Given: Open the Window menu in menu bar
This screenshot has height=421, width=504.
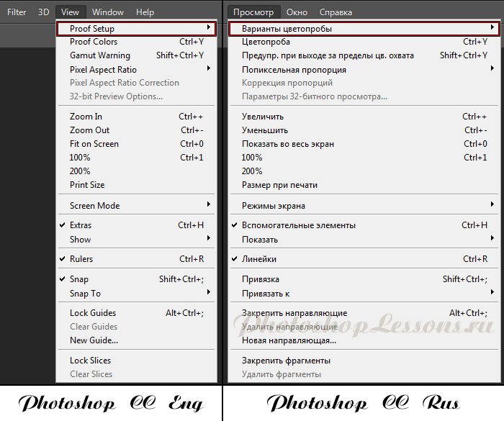Looking at the screenshot, I should click(x=108, y=12).
